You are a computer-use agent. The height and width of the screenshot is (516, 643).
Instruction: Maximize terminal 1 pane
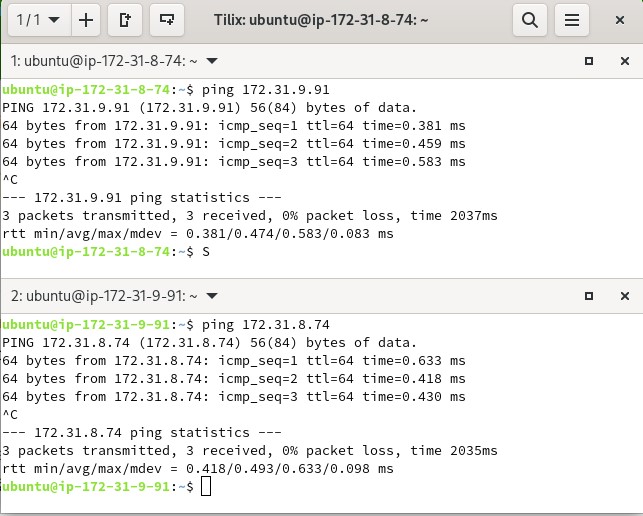coord(589,61)
